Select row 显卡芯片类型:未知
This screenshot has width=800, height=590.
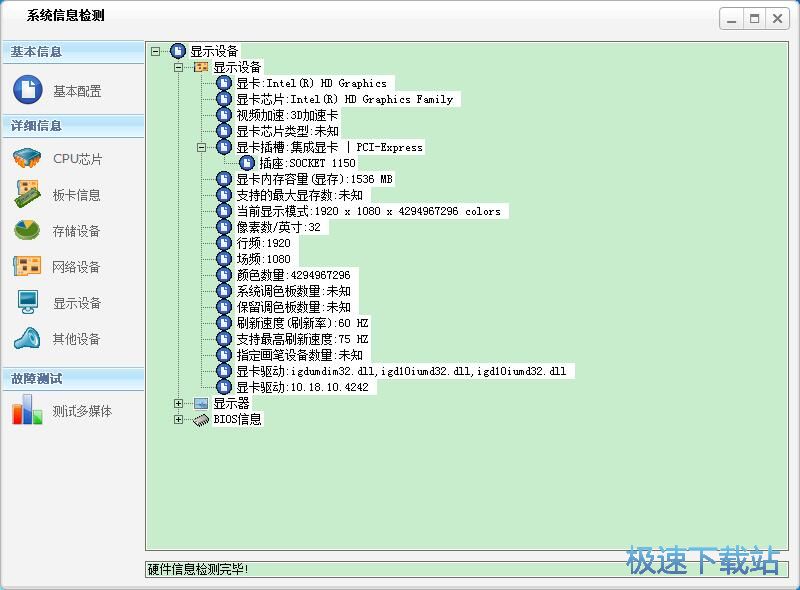(x=287, y=131)
